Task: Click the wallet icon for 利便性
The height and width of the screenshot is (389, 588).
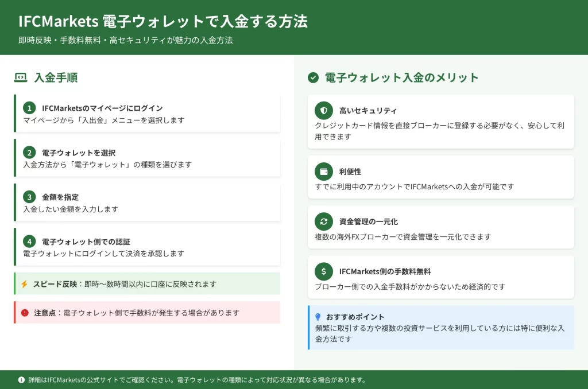Action: [x=324, y=172]
